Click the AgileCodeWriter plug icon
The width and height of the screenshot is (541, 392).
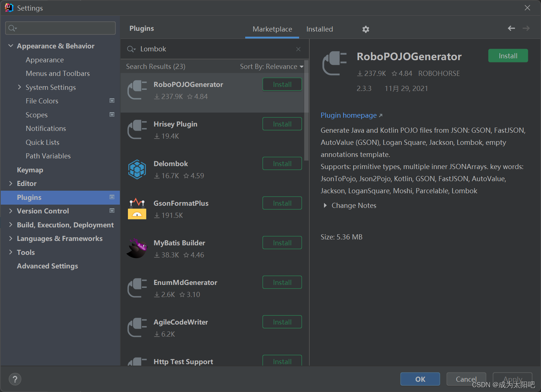137,328
